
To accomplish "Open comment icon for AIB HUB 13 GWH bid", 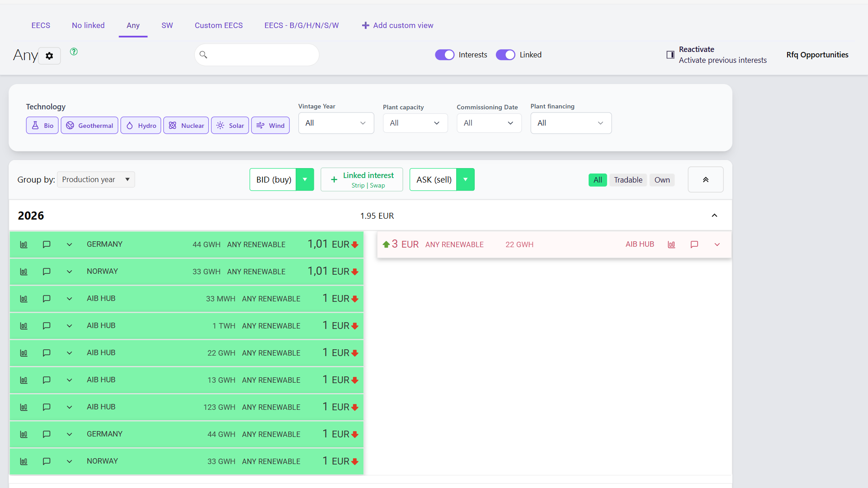I will 47,380.
